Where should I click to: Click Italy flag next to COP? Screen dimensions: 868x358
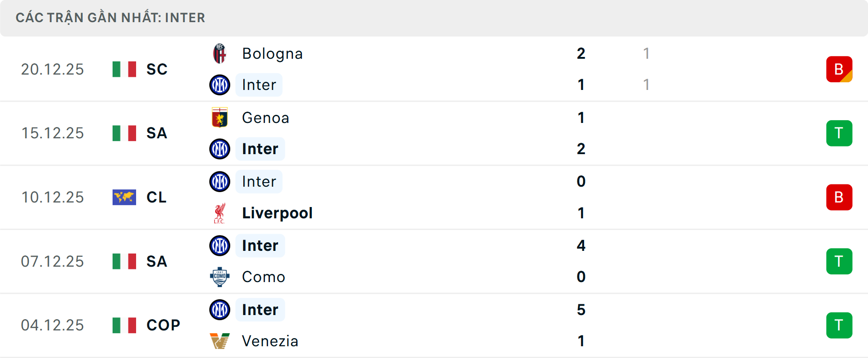(124, 325)
